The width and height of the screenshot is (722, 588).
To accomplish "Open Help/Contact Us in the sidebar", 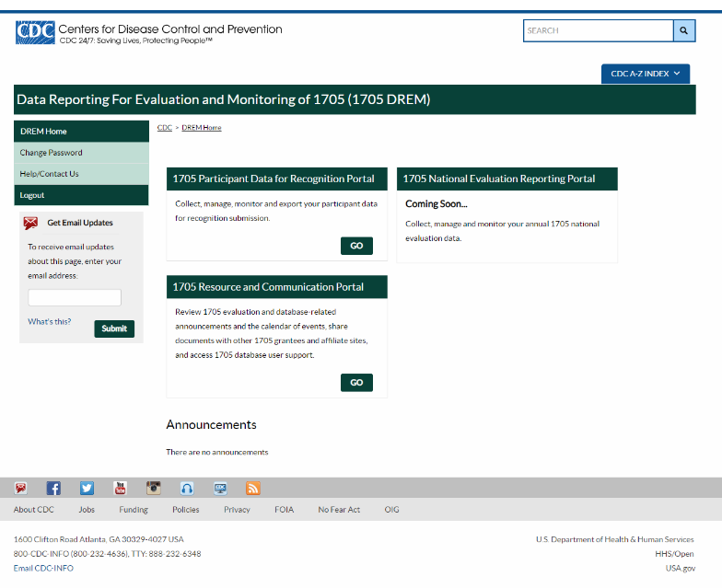I will [x=81, y=174].
